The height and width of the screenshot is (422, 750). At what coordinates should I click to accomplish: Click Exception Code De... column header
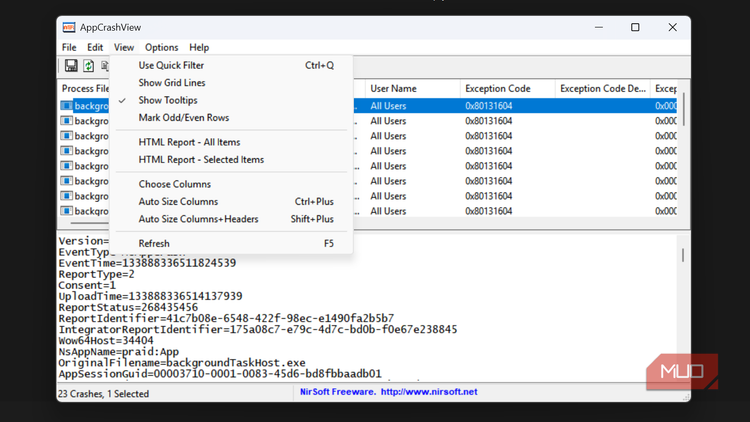click(603, 89)
